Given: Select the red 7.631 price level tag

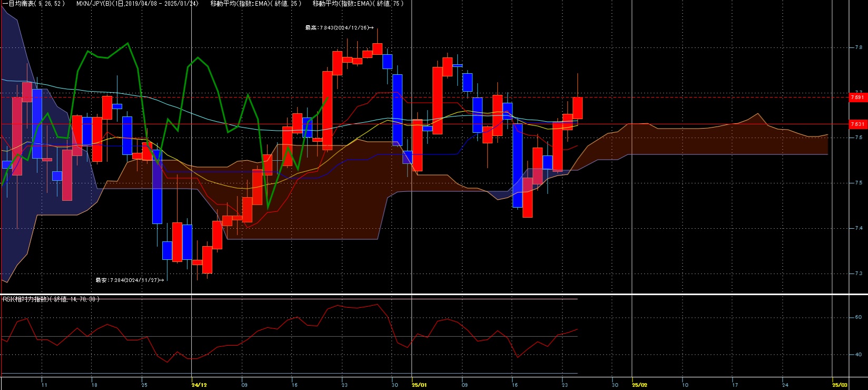Looking at the screenshot, I should (x=857, y=124).
